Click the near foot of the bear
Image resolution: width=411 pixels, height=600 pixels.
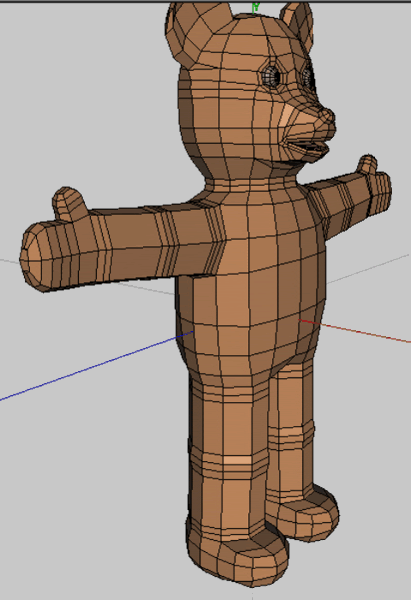coord(238,556)
